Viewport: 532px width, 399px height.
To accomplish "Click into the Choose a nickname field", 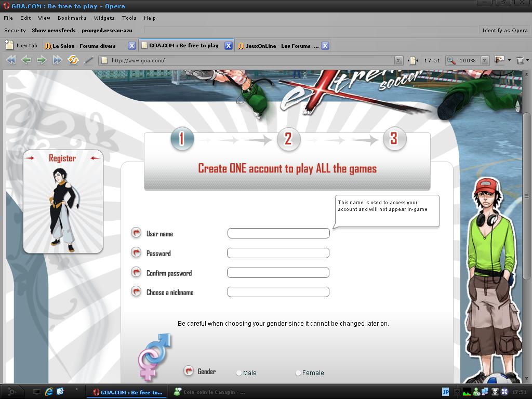I will [278, 292].
